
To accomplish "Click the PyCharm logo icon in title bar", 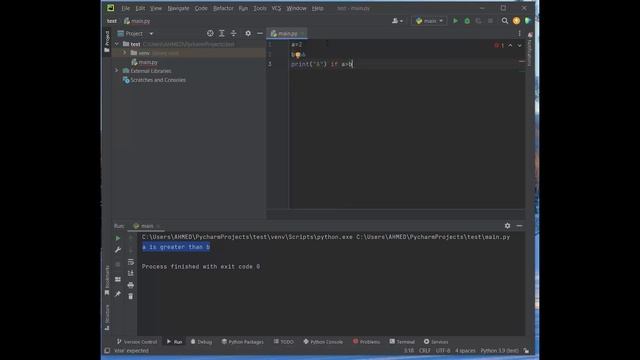I will pyautogui.click(x=111, y=8).
